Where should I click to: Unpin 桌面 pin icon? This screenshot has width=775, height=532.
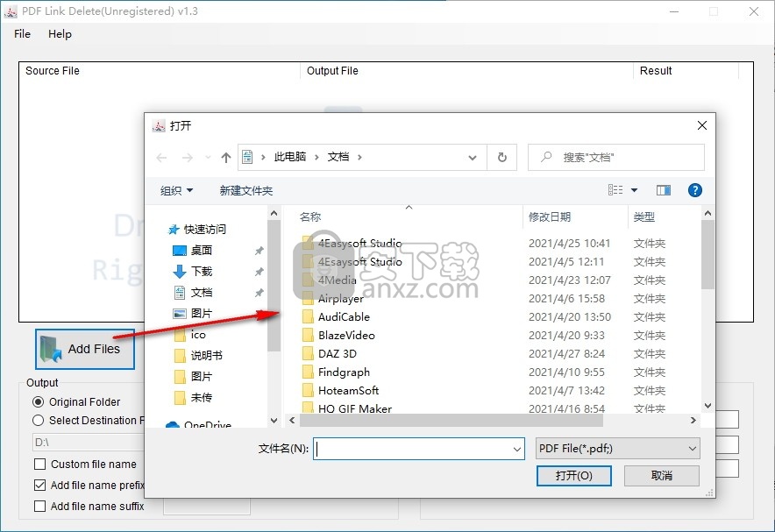(x=259, y=251)
